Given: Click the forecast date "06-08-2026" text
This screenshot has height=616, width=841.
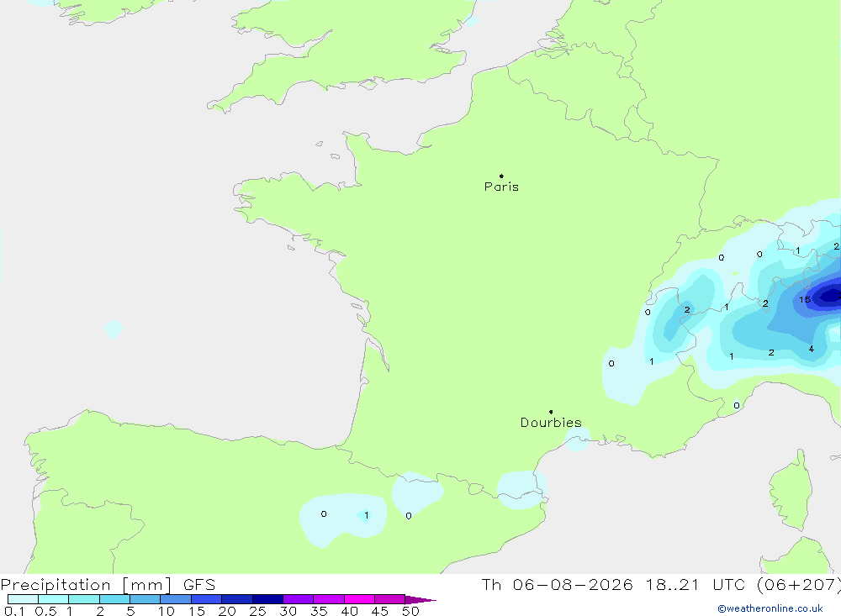Looking at the screenshot, I should coord(572,585).
